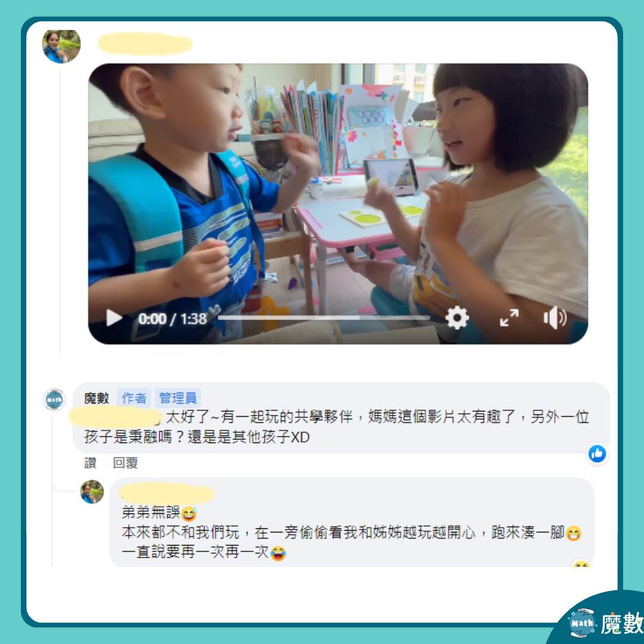Mute the video volume speaker icon

(555, 317)
